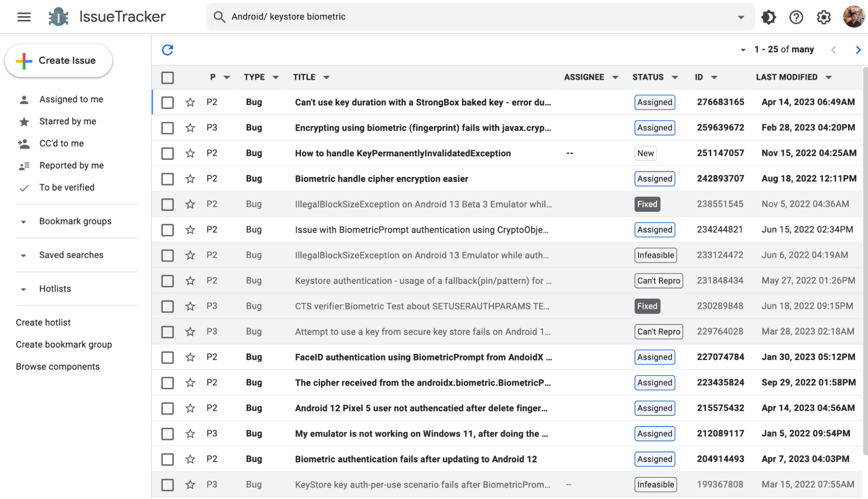The height and width of the screenshot is (499, 868).
Task: Click the refresh results icon
Action: pyautogui.click(x=168, y=50)
